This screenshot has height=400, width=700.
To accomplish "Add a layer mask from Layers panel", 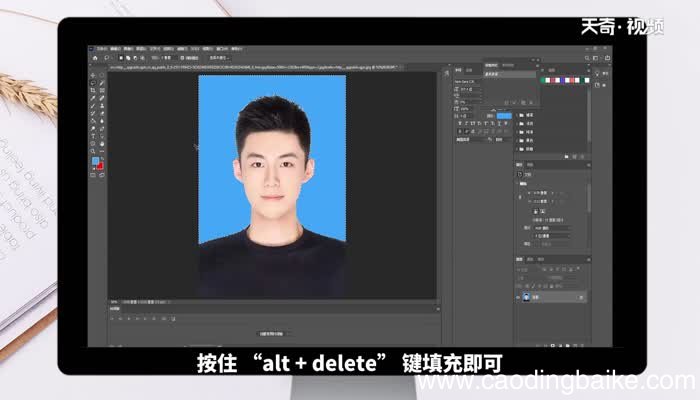I will click(553, 346).
